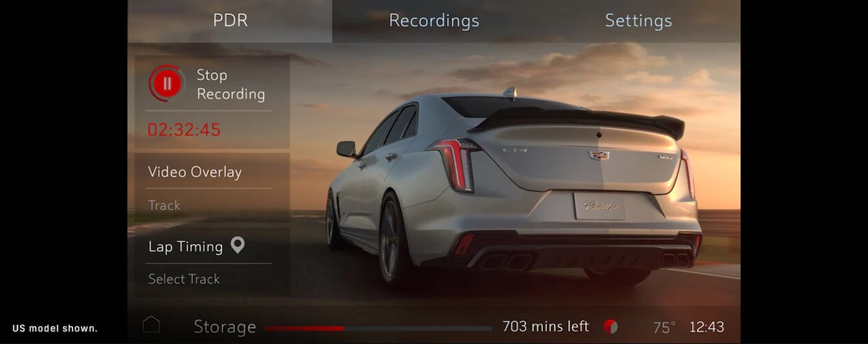Tap the red Storage usage bar
Screen dimensions: 868x344
[378, 328]
